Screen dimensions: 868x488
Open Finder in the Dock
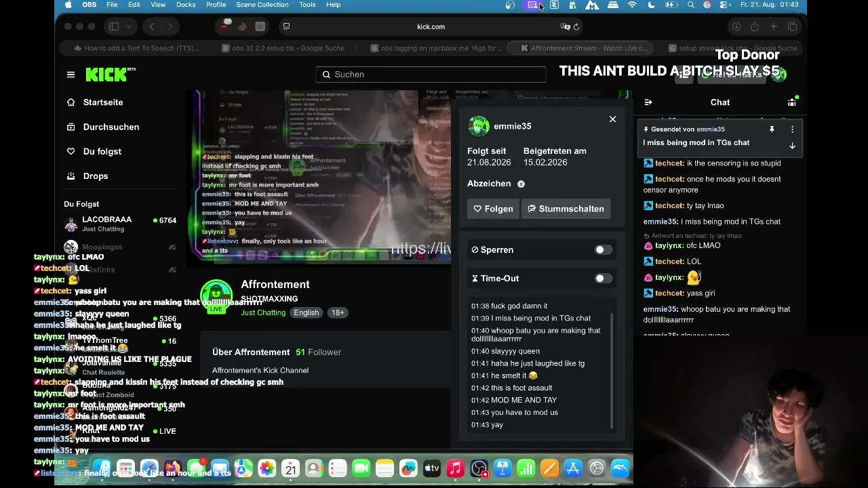102,468
